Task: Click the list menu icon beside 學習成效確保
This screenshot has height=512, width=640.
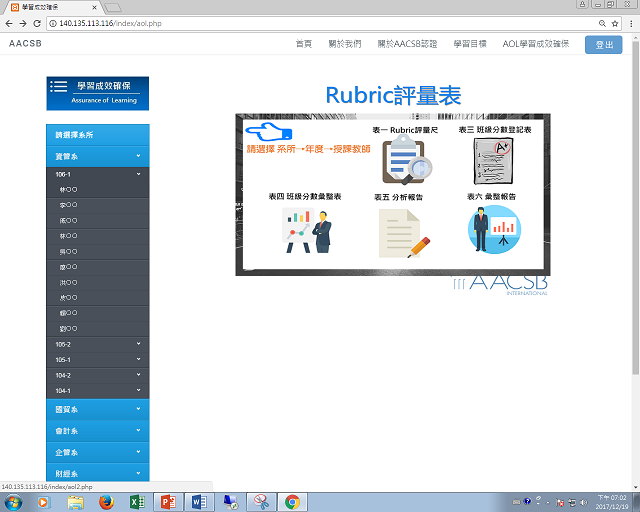Action: click(58, 86)
